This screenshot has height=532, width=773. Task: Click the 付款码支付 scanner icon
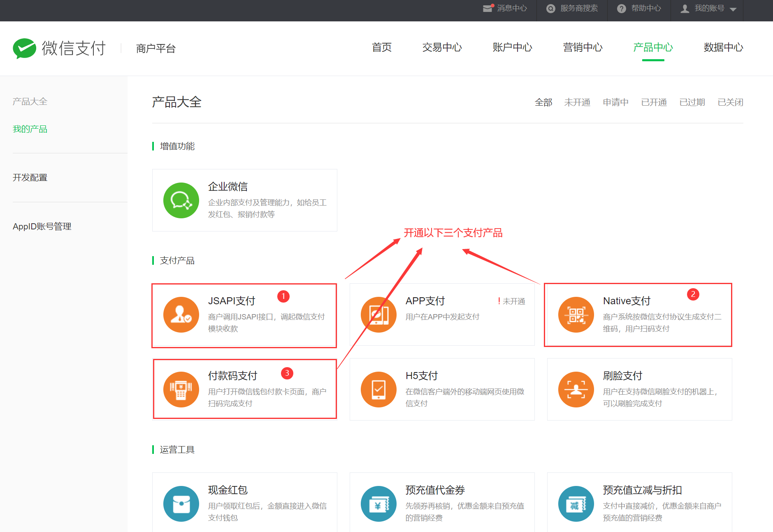coord(181,390)
